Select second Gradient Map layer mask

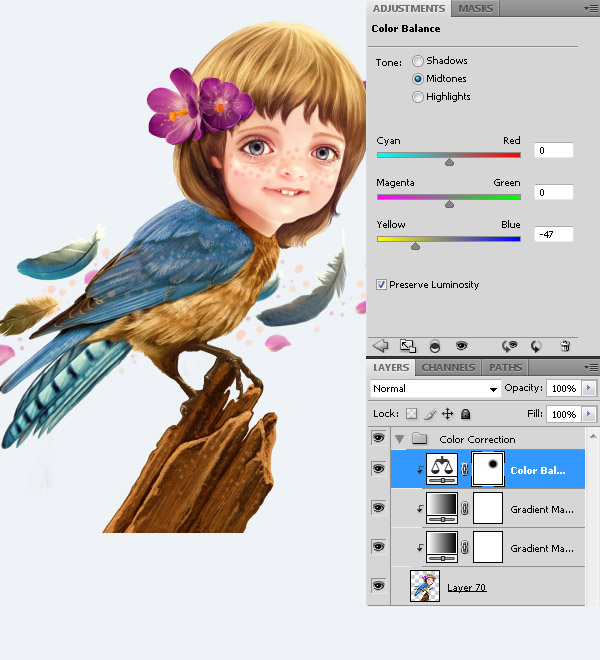(x=488, y=547)
